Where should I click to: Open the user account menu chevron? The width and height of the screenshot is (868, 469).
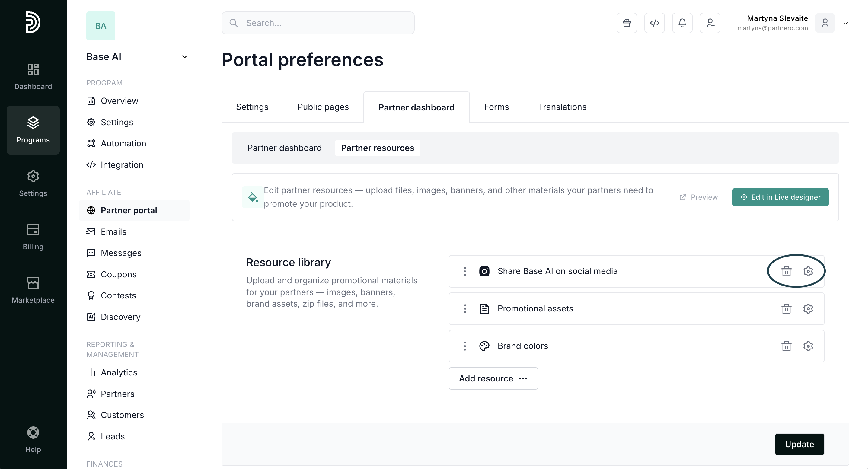pyautogui.click(x=845, y=23)
